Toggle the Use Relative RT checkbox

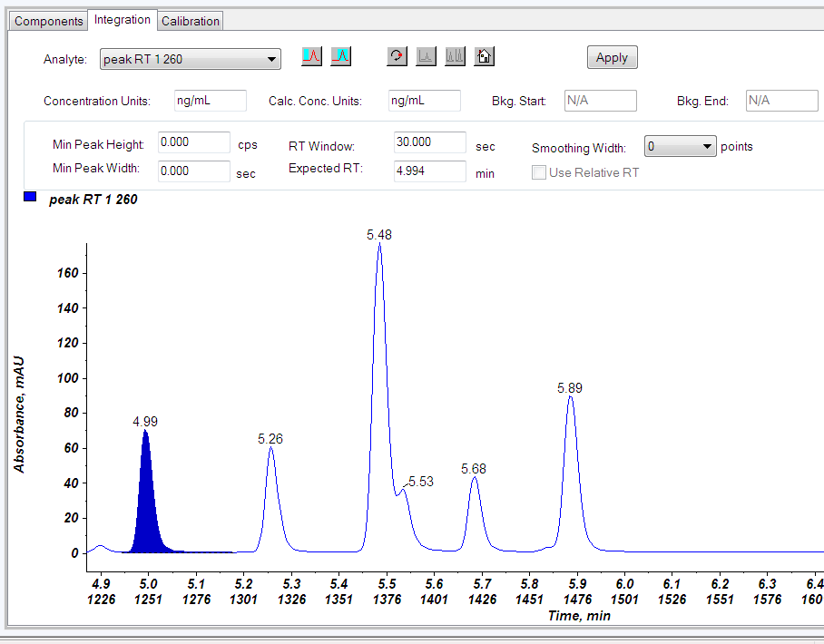pyautogui.click(x=539, y=172)
